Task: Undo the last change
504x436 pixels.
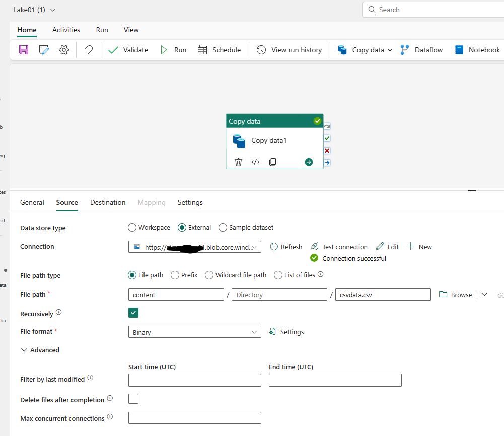Action: point(89,49)
